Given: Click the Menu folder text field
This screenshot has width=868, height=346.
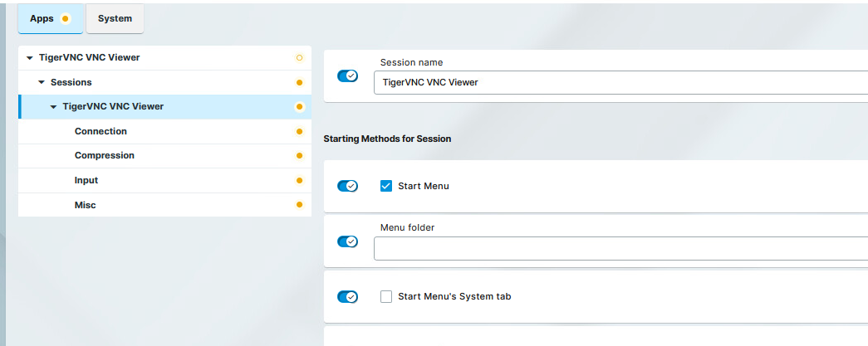Looking at the screenshot, I should click(x=619, y=249).
